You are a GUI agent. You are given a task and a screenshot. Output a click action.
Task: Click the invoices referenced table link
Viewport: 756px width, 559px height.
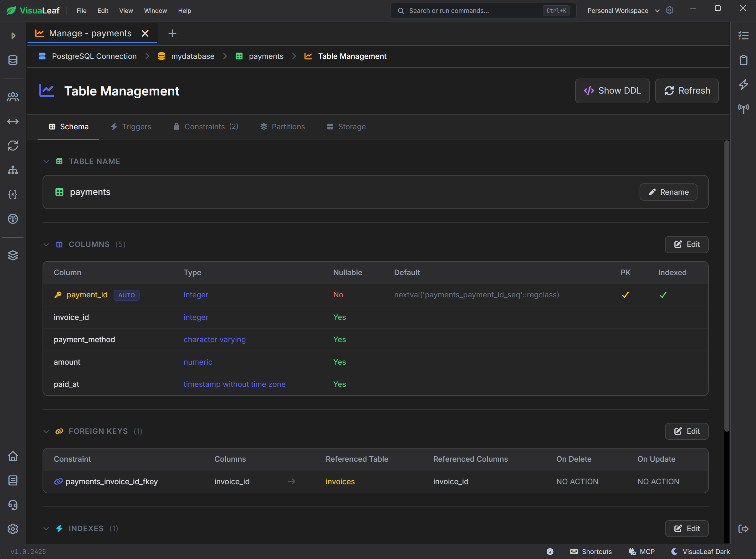pyautogui.click(x=340, y=481)
